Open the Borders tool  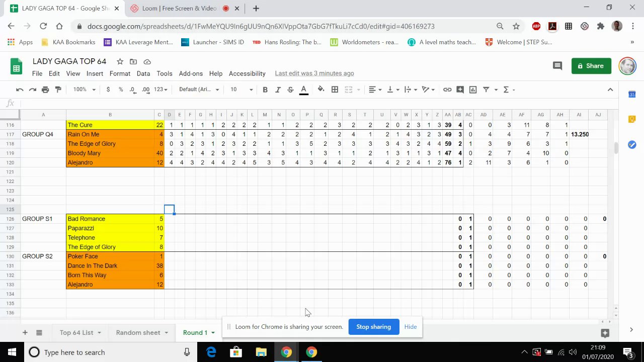[335, 89]
